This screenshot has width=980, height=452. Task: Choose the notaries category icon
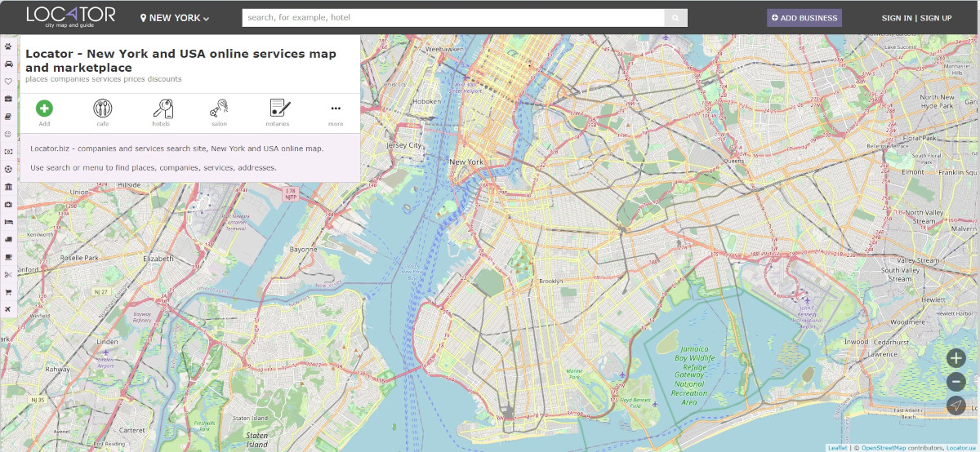(279, 109)
